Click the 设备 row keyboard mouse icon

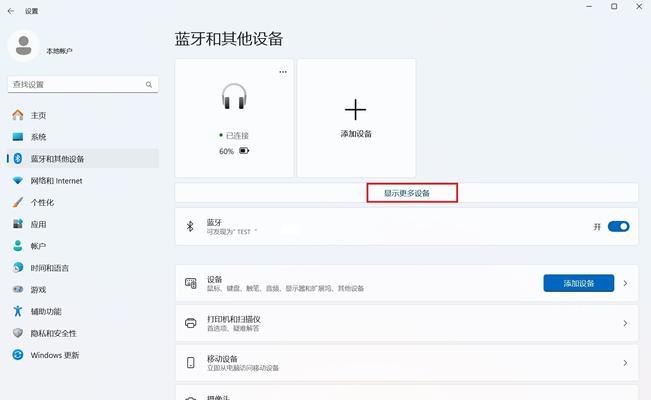tap(191, 283)
